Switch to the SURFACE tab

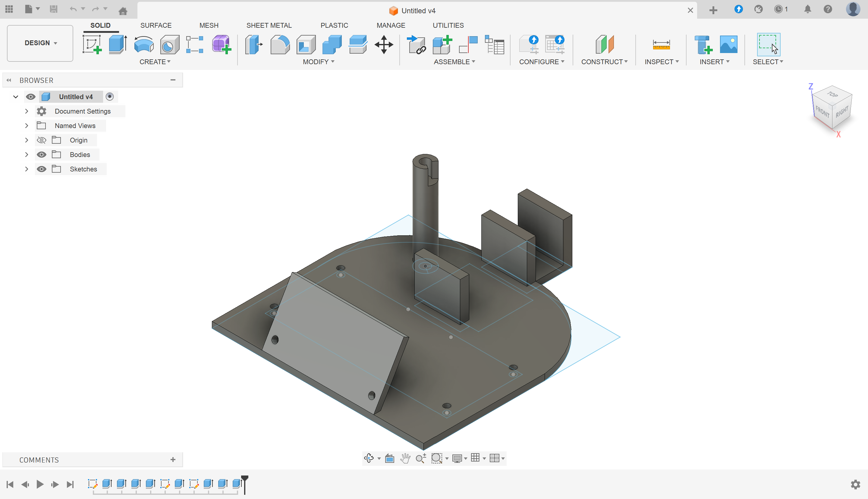(x=156, y=25)
